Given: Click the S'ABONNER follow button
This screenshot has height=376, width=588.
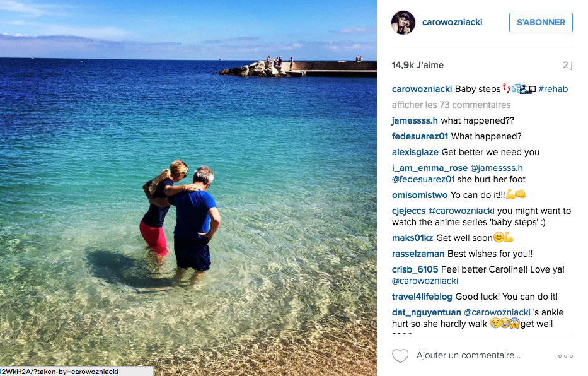Looking at the screenshot, I should [x=541, y=23].
